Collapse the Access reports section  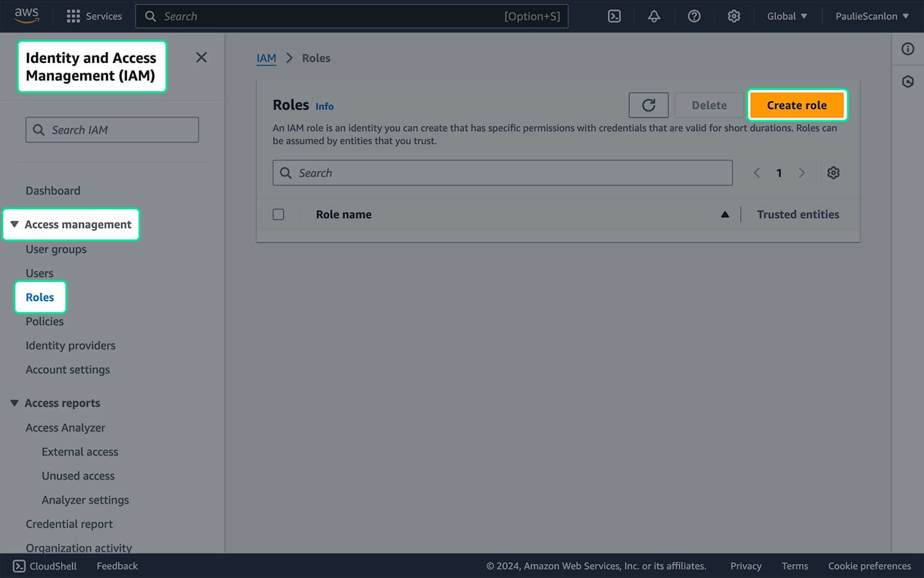click(x=15, y=403)
